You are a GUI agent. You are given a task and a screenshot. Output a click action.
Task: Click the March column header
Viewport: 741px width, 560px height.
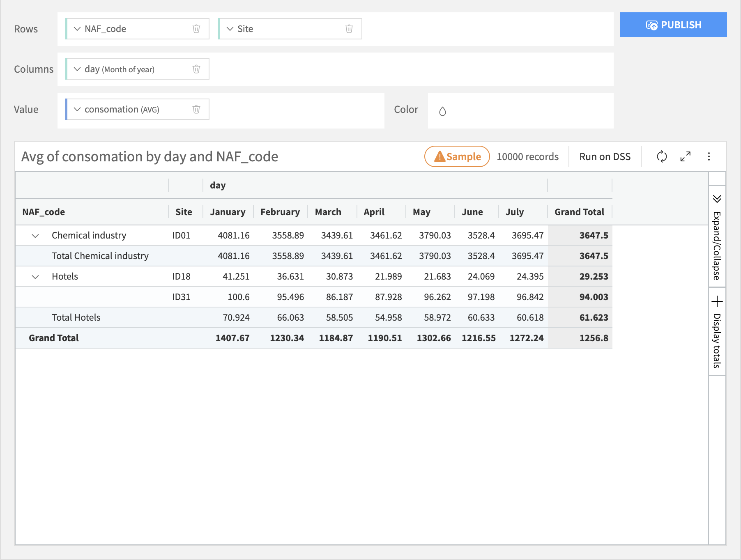tap(328, 212)
